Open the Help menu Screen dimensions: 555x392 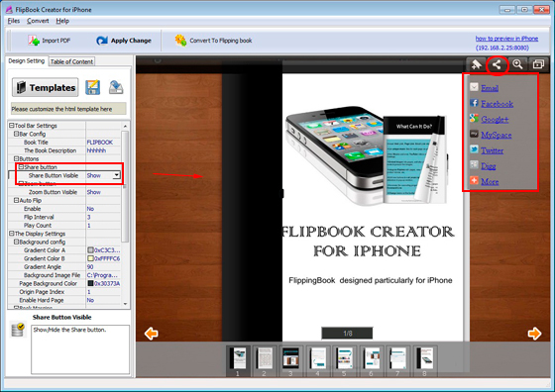tap(62, 21)
